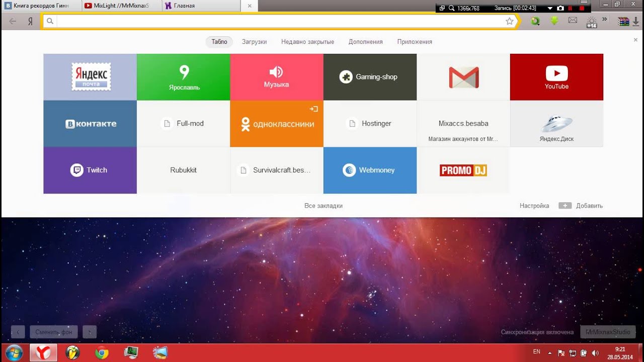This screenshot has height=362, width=644.
Task: Click the back arrow button
Action: pos(13,21)
